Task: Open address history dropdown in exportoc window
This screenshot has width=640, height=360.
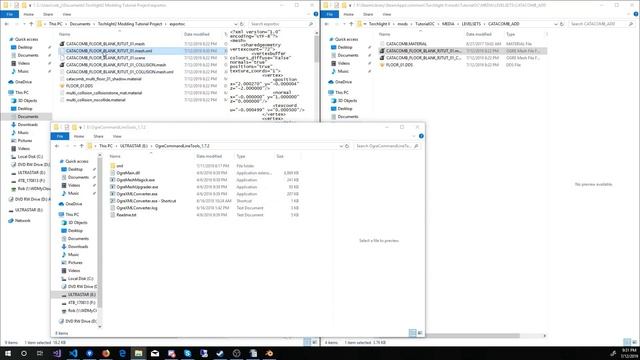Action: [x=236, y=24]
